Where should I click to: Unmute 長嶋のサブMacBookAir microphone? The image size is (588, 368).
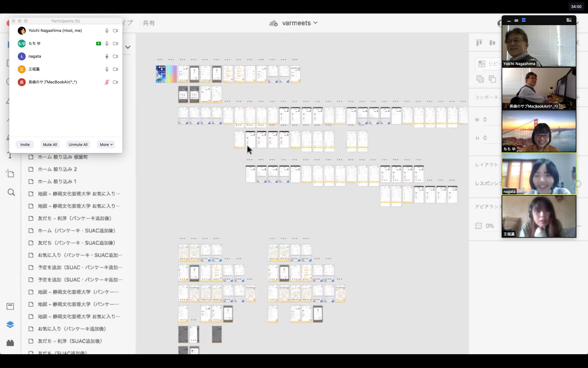(x=107, y=82)
